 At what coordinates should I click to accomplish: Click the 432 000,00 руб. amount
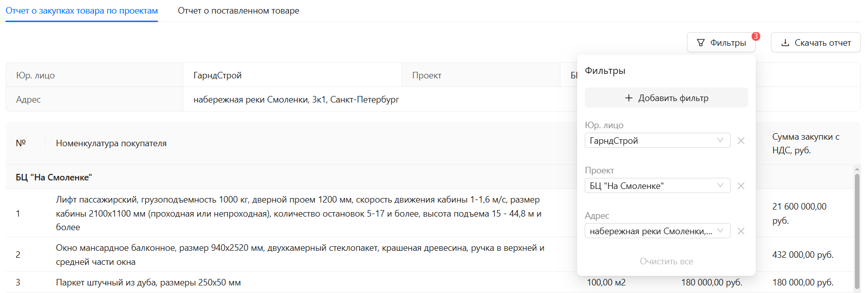pos(803,255)
